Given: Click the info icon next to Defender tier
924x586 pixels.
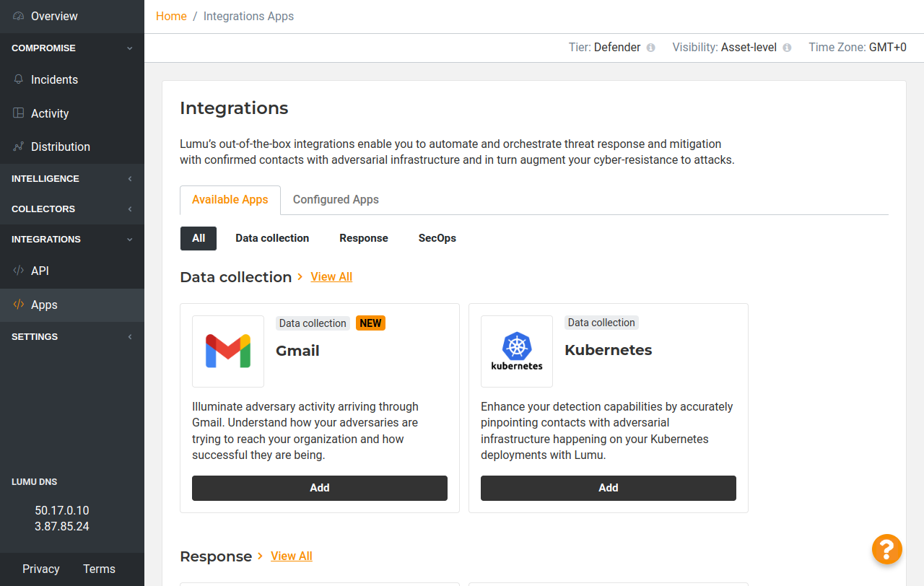Looking at the screenshot, I should point(650,48).
